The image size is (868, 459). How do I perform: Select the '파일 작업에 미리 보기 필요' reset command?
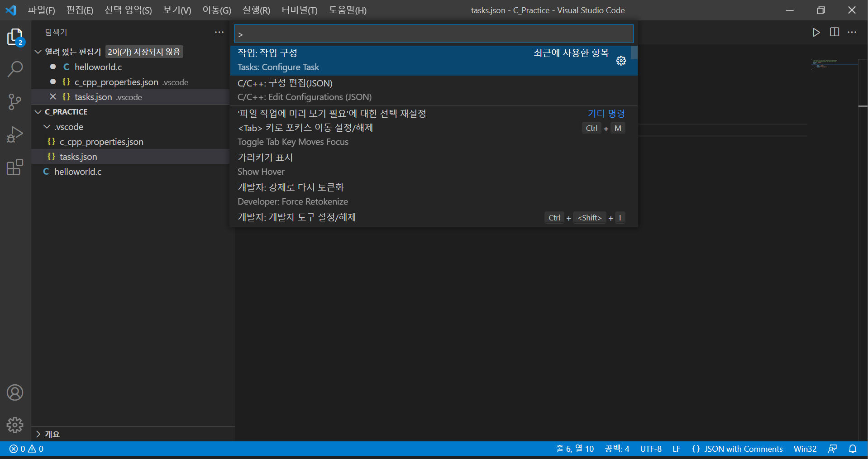click(434, 113)
